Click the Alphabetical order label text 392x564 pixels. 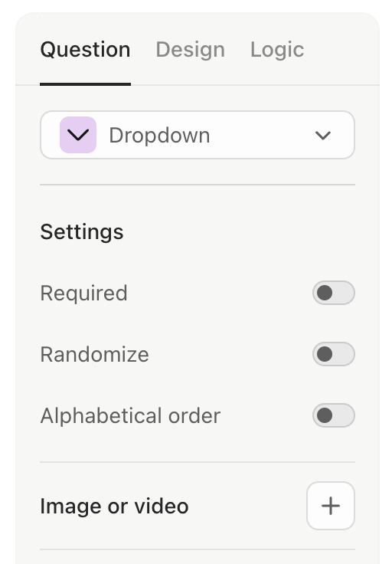[130, 416]
